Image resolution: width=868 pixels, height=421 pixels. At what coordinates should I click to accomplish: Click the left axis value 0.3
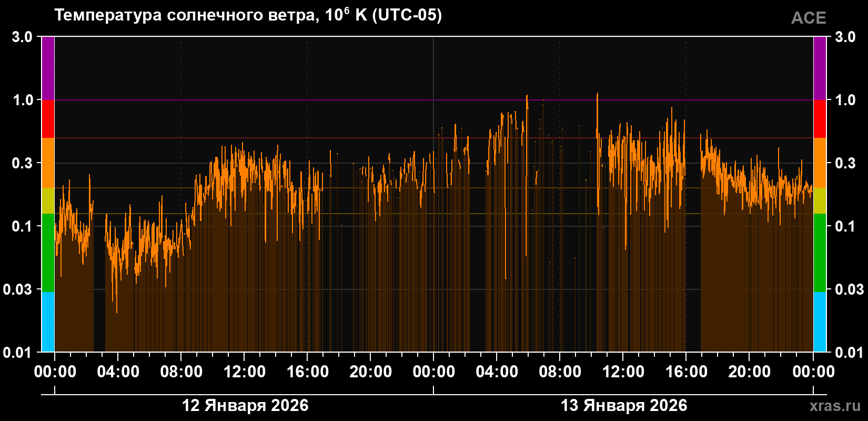coord(22,163)
